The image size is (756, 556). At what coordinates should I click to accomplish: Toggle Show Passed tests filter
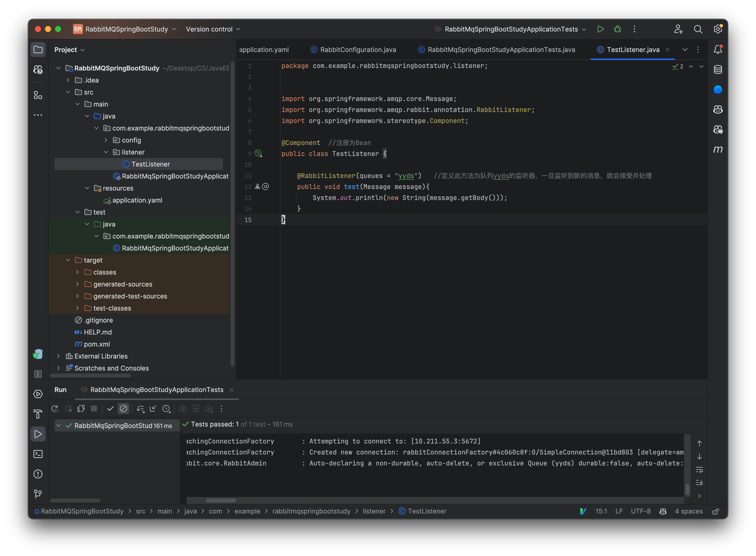110,408
